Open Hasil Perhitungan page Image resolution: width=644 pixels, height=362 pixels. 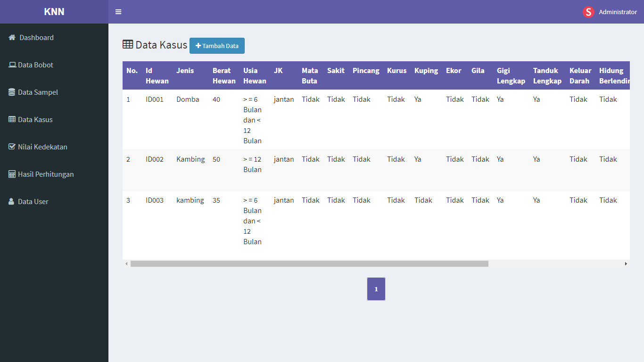pos(54,174)
